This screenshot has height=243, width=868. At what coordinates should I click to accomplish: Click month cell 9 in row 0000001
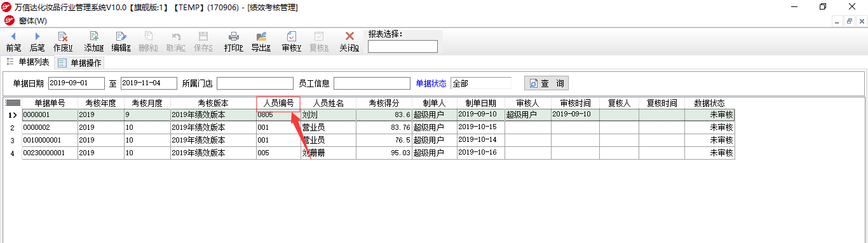[x=147, y=115]
